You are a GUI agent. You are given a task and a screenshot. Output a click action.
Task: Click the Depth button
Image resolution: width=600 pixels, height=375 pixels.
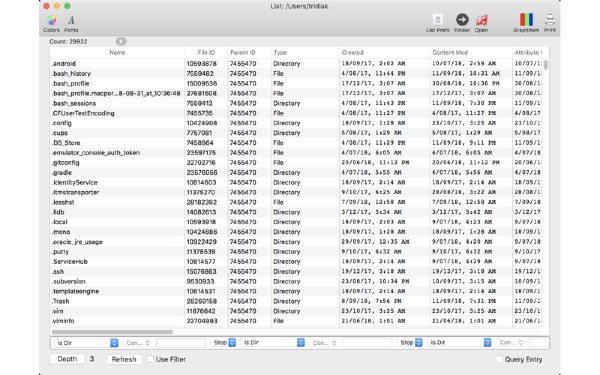click(x=67, y=359)
